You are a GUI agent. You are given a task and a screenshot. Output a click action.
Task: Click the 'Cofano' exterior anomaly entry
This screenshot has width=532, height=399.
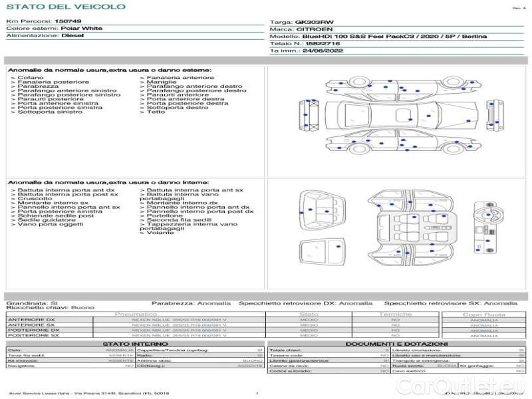31,78
